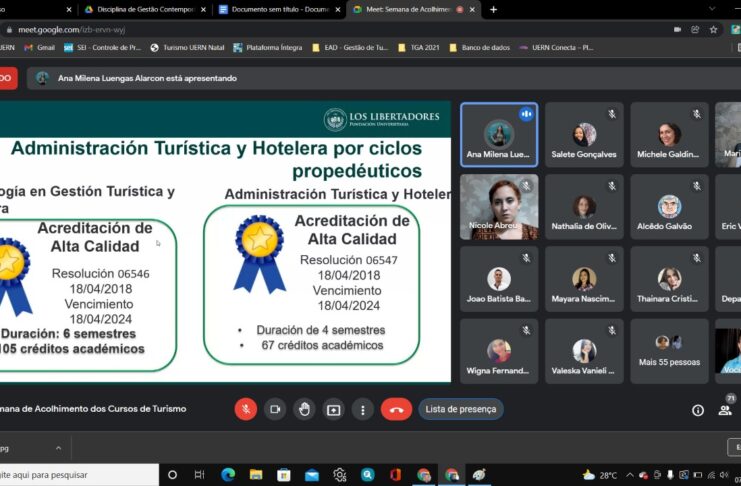The height and width of the screenshot is (486, 741).
Task: Select Ana Milena Luengas participant tile
Action: 499,135
